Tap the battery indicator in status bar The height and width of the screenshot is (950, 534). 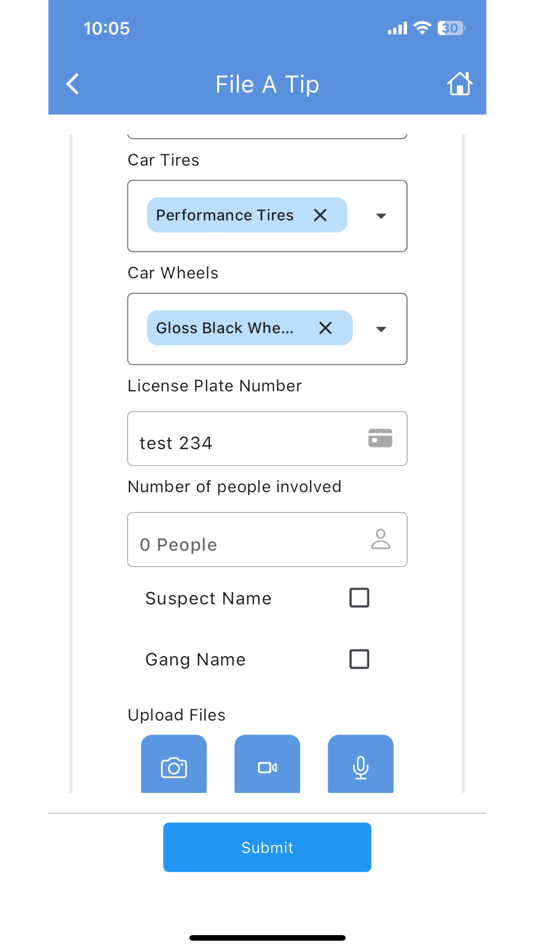[453, 28]
